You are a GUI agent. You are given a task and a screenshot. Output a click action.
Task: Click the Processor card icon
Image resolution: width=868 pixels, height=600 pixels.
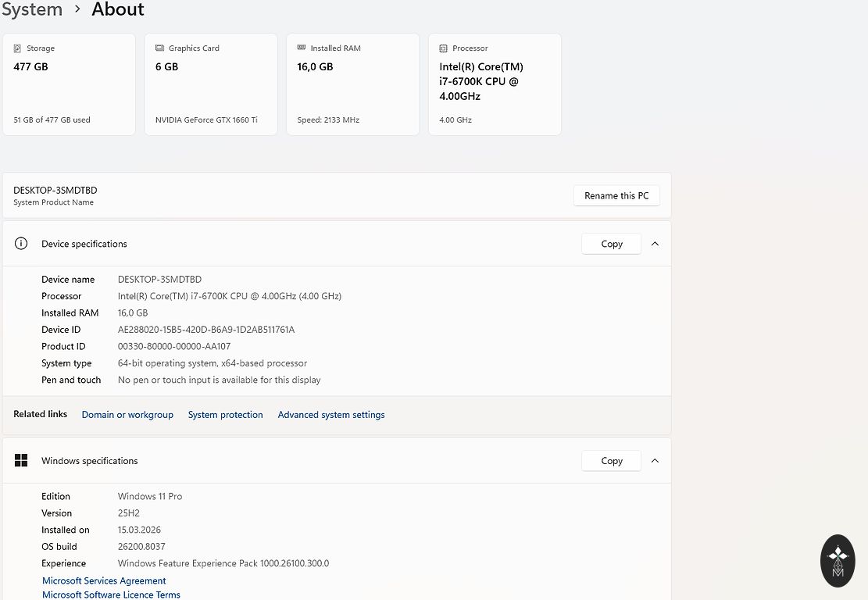click(x=444, y=48)
